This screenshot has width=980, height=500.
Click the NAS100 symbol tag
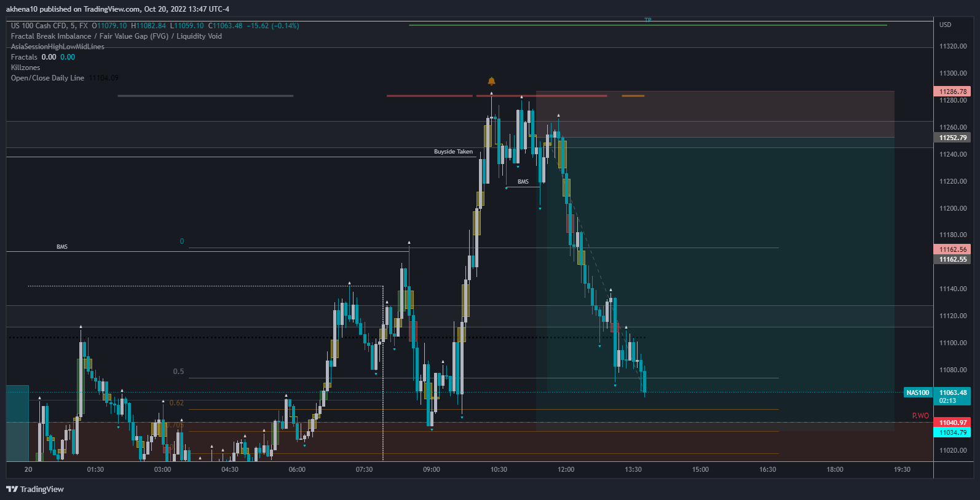point(918,393)
